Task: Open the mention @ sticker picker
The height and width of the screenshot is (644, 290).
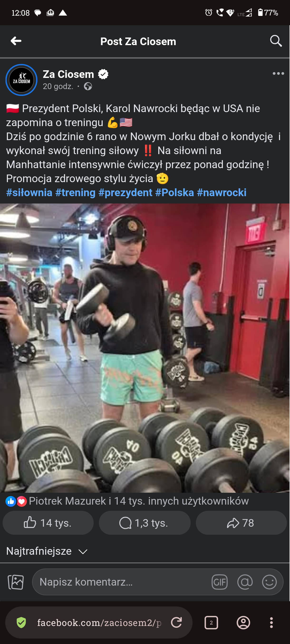Action: tap(245, 582)
